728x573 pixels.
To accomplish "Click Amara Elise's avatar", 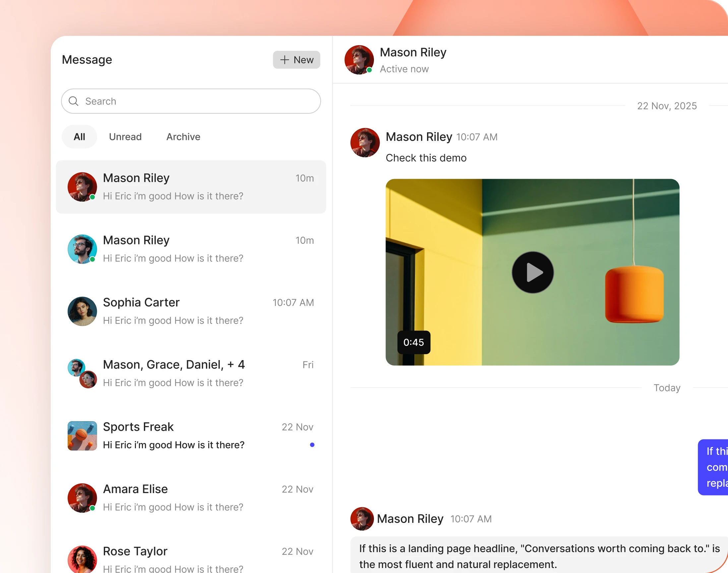I will [x=82, y=498].
